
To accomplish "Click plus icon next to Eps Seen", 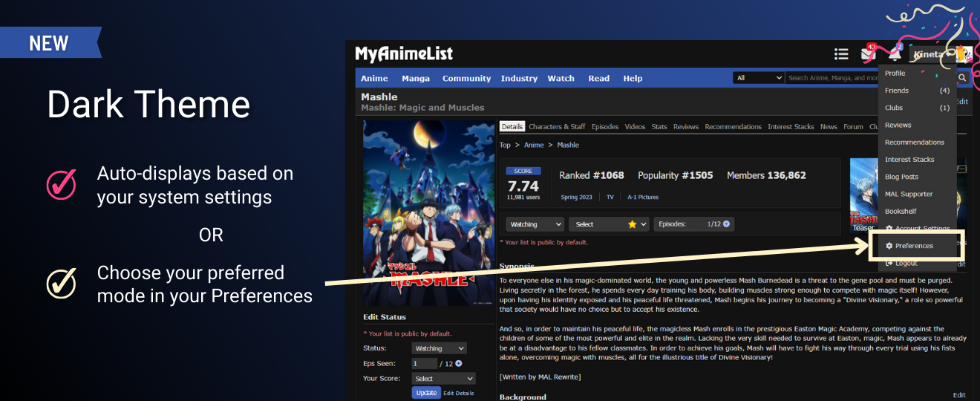I will click(x=459, y=364).
